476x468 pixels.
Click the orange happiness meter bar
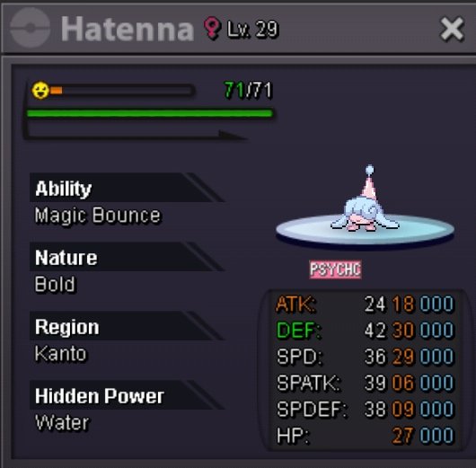pyautogui.click(x=57, y=91)
